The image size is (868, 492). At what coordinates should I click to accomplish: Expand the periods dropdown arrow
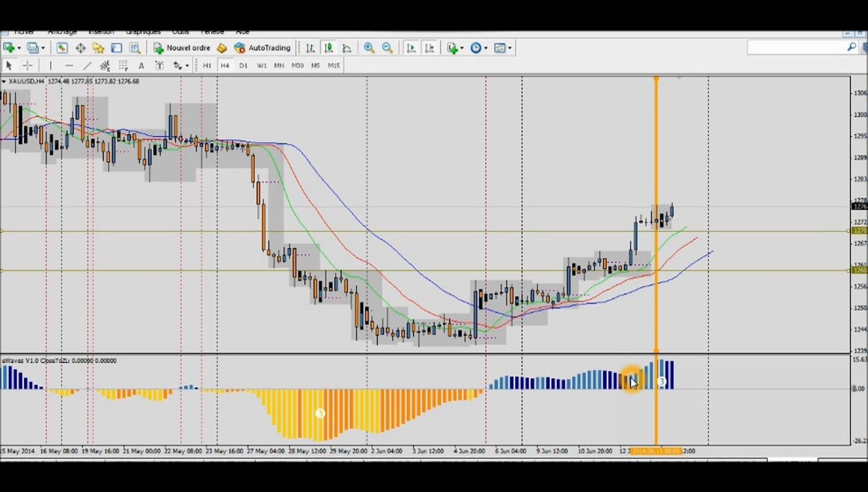486,48
